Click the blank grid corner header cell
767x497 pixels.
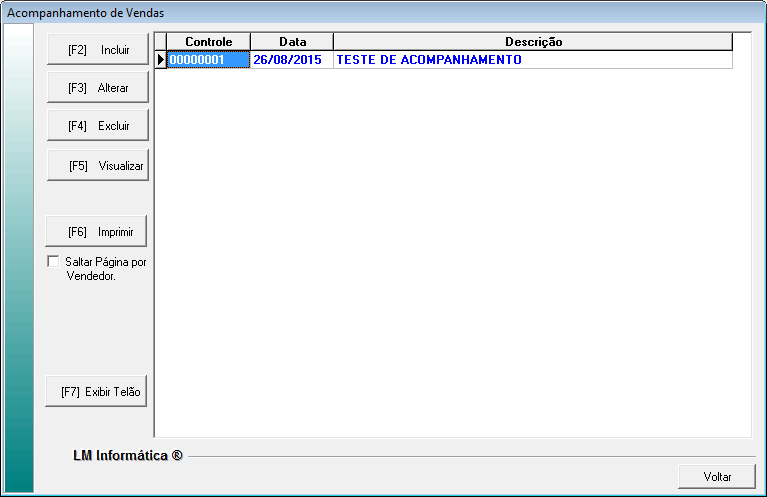coord(161,42)
